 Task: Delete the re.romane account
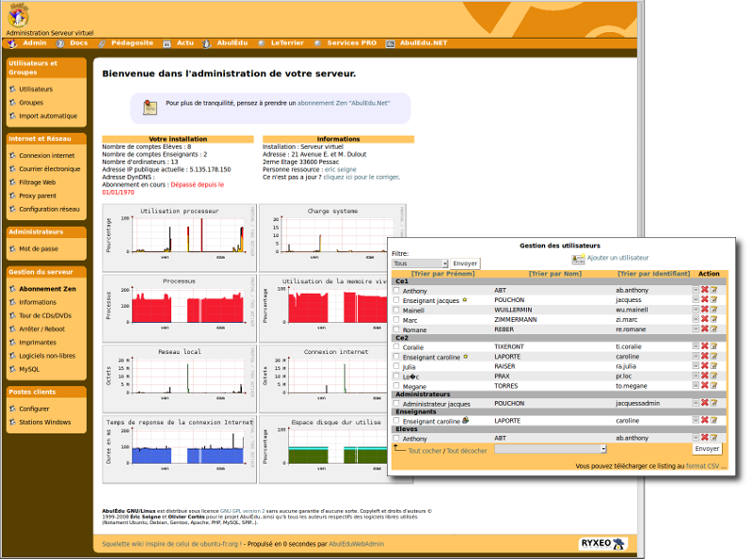tap(704, 329)
